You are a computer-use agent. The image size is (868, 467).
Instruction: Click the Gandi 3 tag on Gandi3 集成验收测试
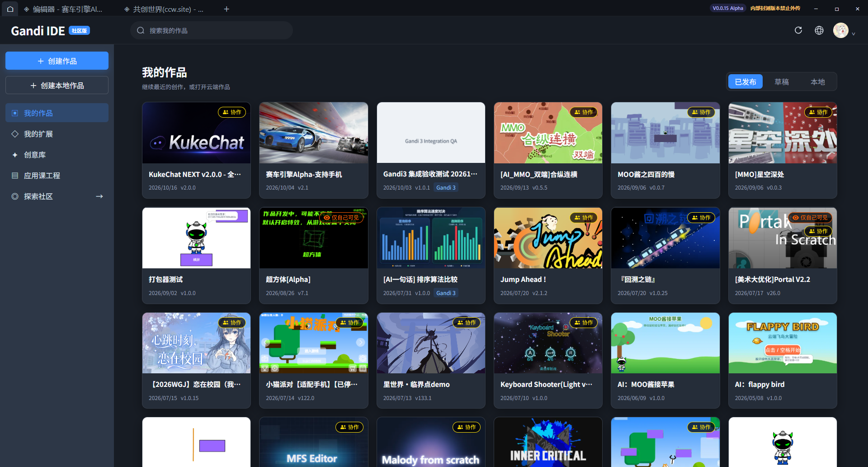click(x=446, y=187)
